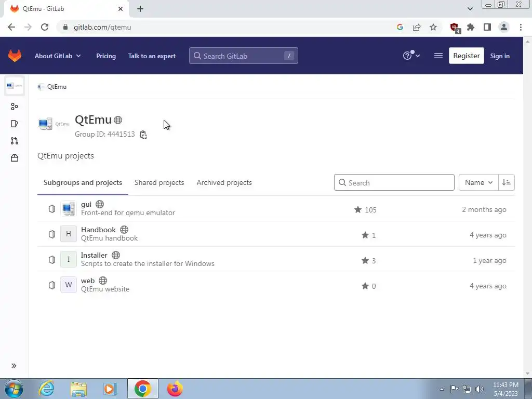Open the Installer project link

coord(94,255)
